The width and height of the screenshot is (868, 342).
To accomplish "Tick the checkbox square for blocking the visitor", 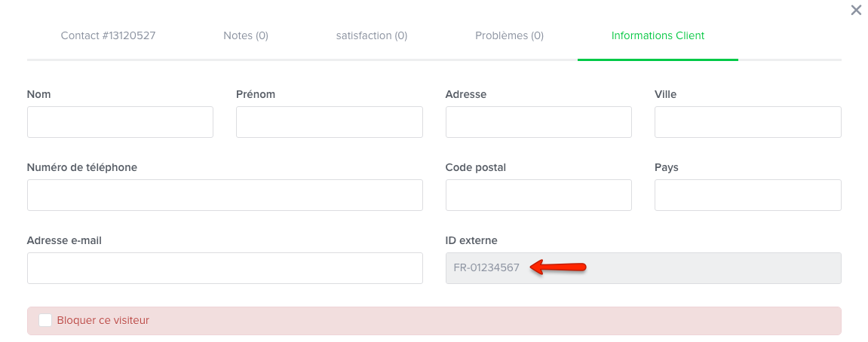I will point(45,320).
